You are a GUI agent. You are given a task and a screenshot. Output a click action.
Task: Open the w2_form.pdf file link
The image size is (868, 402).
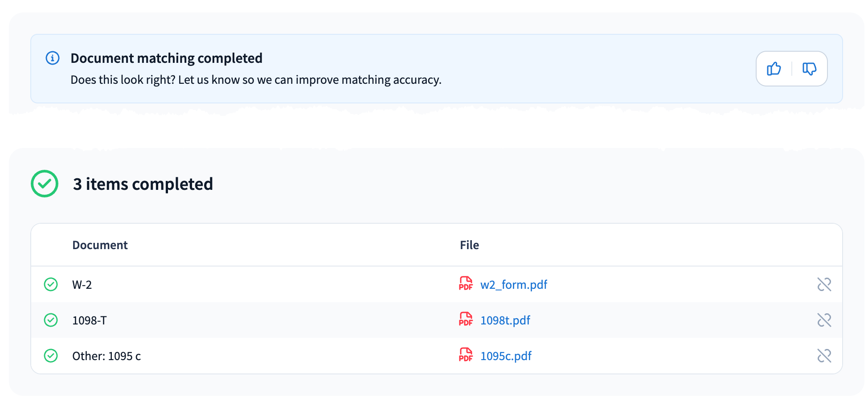pyautogui.click(x=513, y=285)
